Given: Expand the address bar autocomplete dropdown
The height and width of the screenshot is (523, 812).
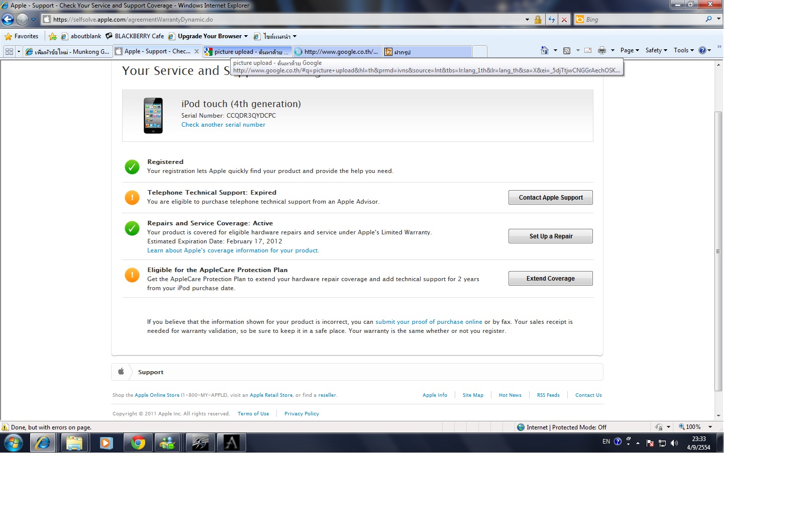Looking at the screenshot, I should click(527, 20).
